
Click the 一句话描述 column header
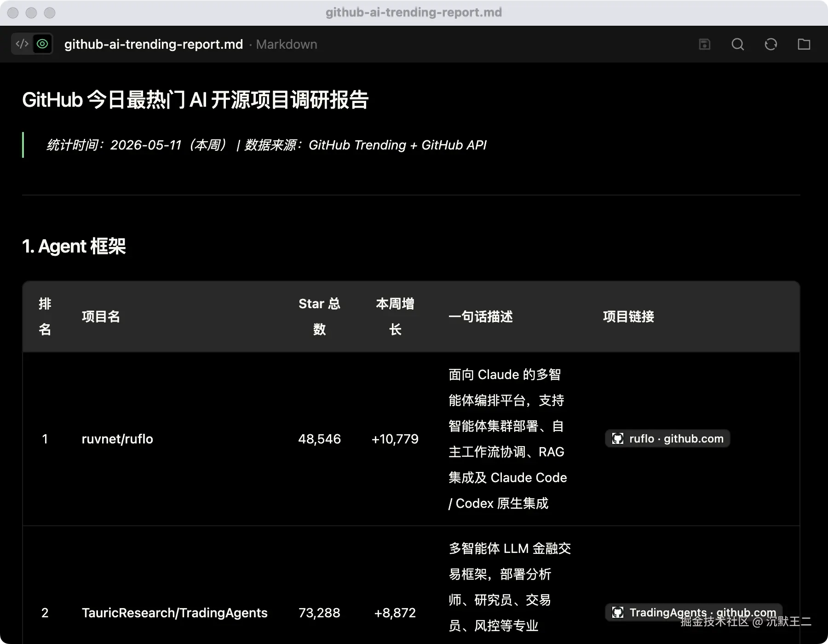[481, 316]
